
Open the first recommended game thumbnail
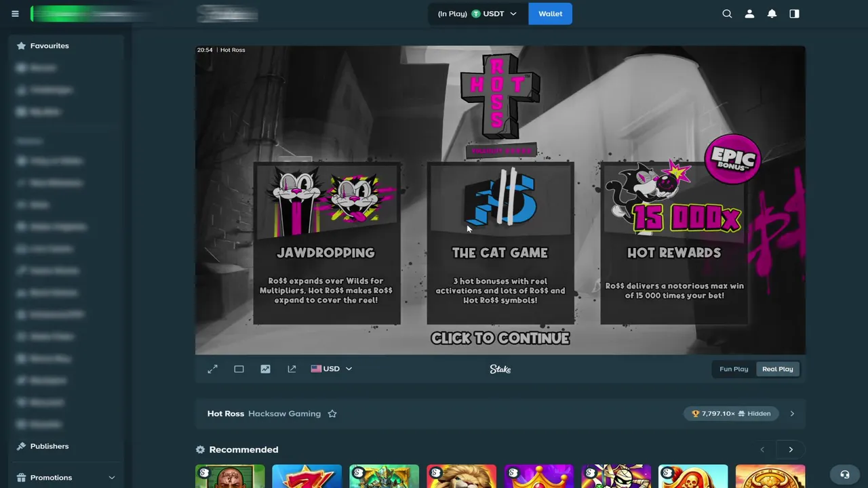(230, 476)
